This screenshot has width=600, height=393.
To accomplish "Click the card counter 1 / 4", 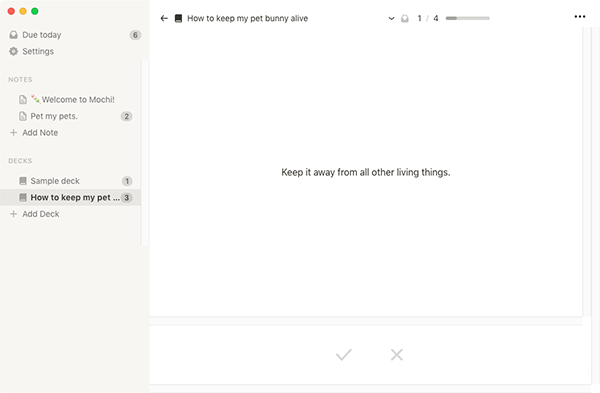I will [428, 18].
